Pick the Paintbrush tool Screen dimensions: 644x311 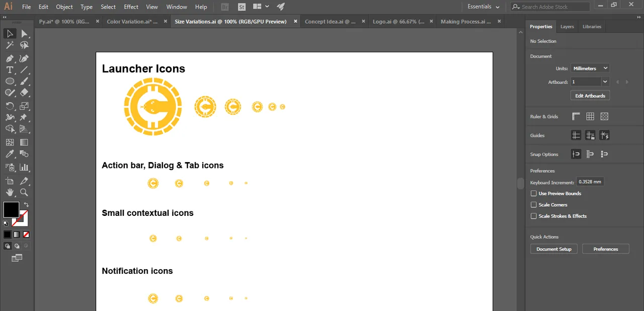(x=24, y=82)
